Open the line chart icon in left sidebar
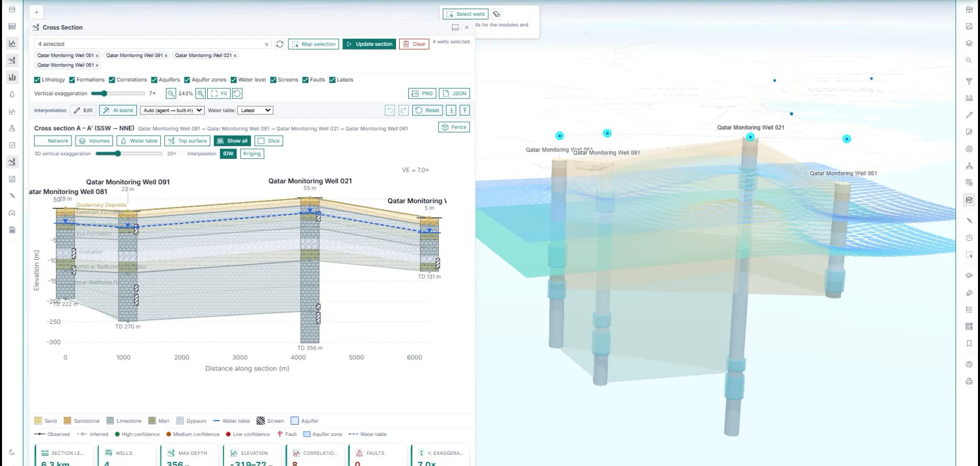Image resolution: width=980 pixels, height=466 pixels. tap(12, 43)
